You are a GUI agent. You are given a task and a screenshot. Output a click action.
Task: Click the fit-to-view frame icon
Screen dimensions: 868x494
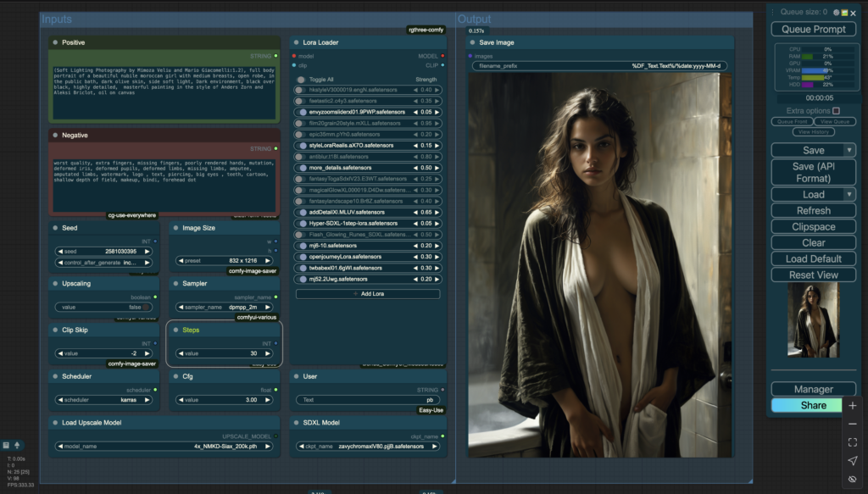(x=853, y=442)
